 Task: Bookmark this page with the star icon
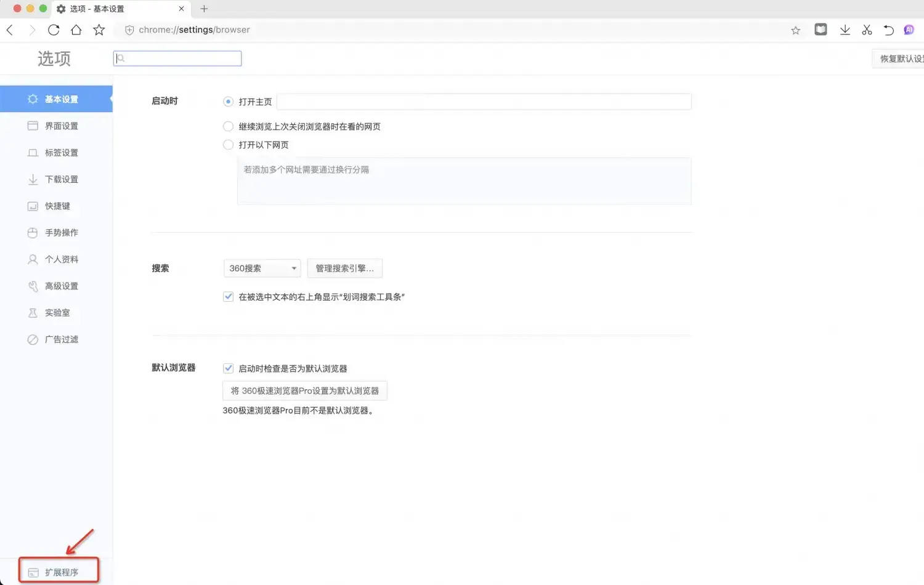[x=795, y=30]
